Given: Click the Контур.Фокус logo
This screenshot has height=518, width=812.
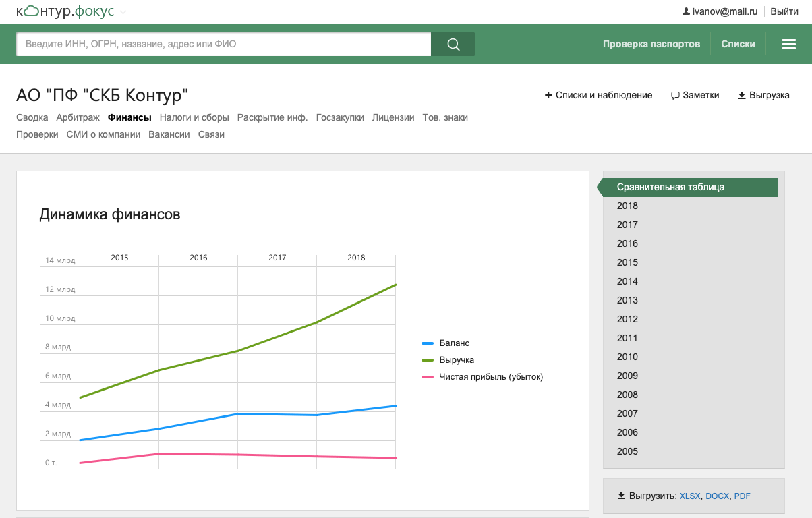Looking at the screenshot, I should pyautogui.click(x=65, y=11).
